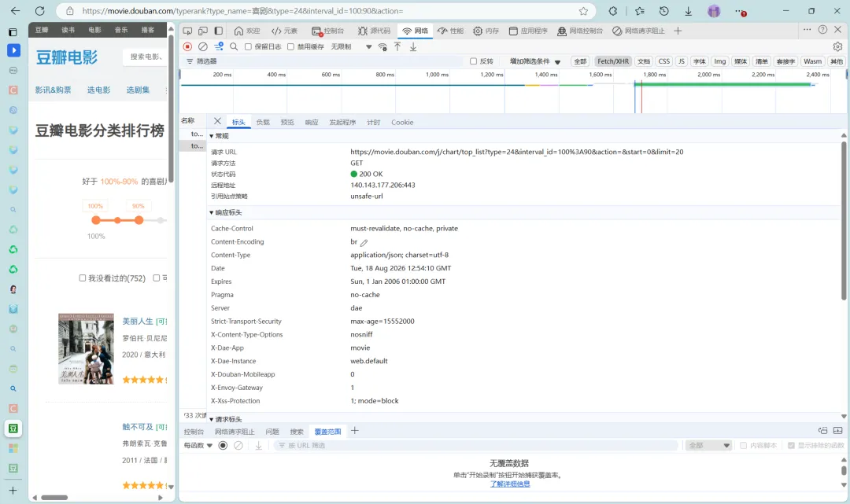Click the browser refresh button
The width and height of the screenshot is (850, 504).
[x=39, y=11]
